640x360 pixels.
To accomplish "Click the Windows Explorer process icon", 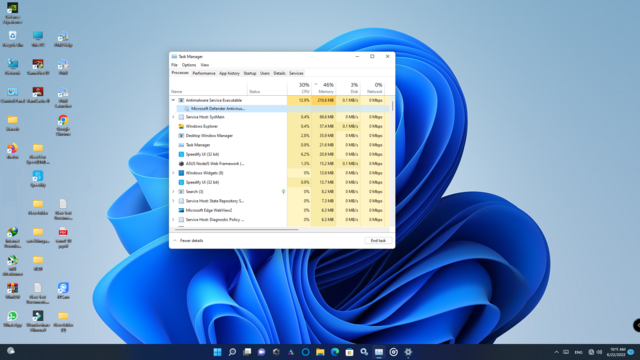I will (181, 126).
